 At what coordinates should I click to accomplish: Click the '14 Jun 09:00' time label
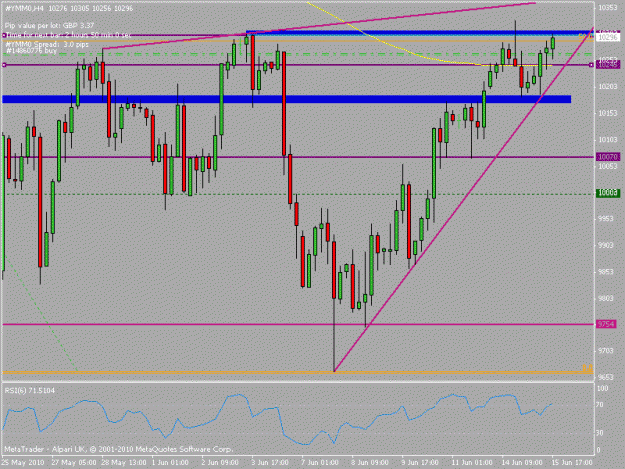522,463
